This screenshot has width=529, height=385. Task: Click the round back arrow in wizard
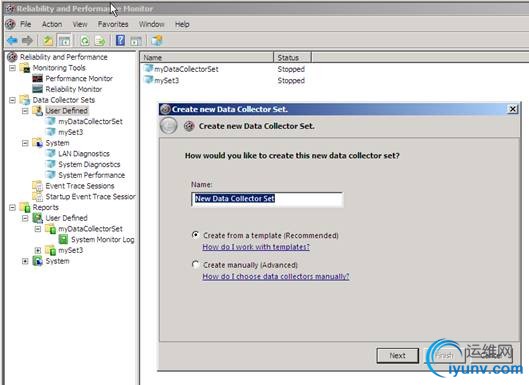(x=168, y=126)
